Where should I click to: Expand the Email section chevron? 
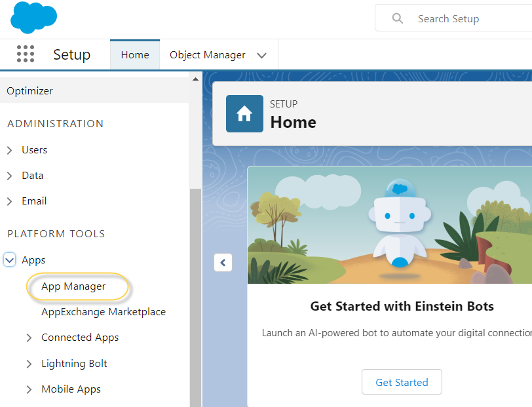9,201
